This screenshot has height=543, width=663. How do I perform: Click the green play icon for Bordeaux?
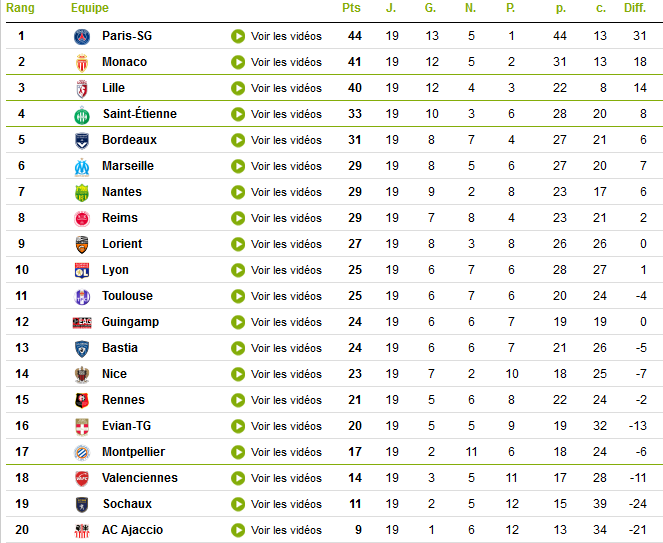tap(238, 140)
